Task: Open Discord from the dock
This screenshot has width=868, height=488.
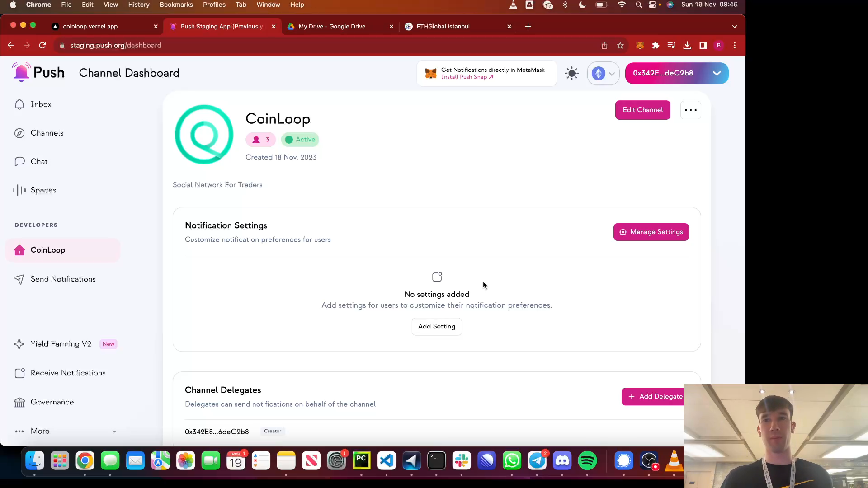Action: pyautogui.click(x=562, y=461)
